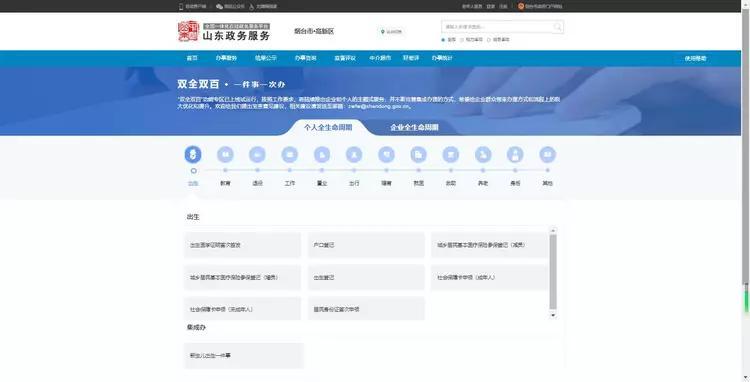The height and width of the screenshot is (382, 750).
Task: Click the mobile client phone icon
Action: [181, 6]
